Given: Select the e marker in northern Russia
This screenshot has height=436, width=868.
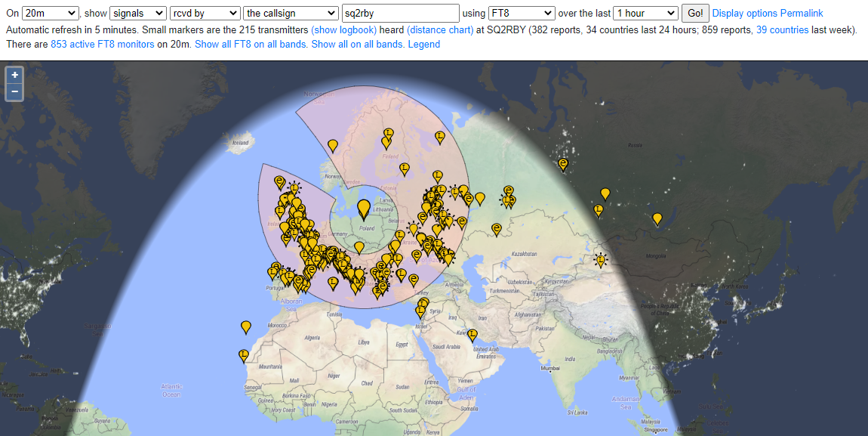Looking at the screenshot, I should (x=563, y=163).
